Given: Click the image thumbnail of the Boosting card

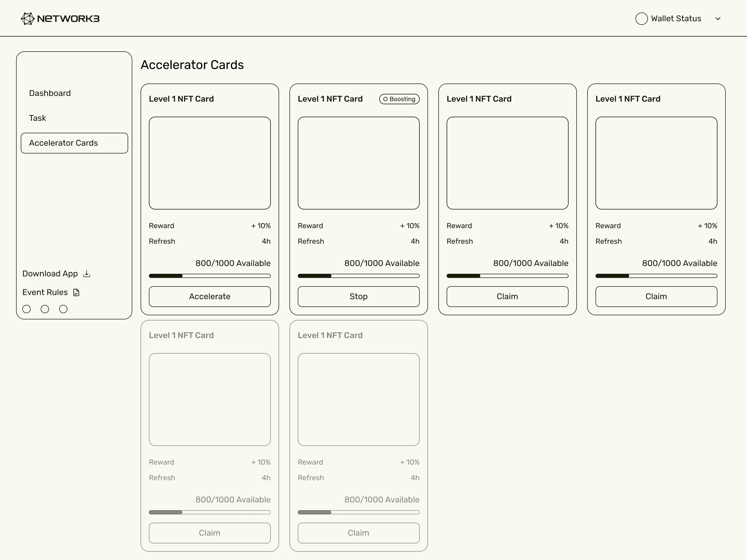Looking at the screenshot, I should coord(358,163).
